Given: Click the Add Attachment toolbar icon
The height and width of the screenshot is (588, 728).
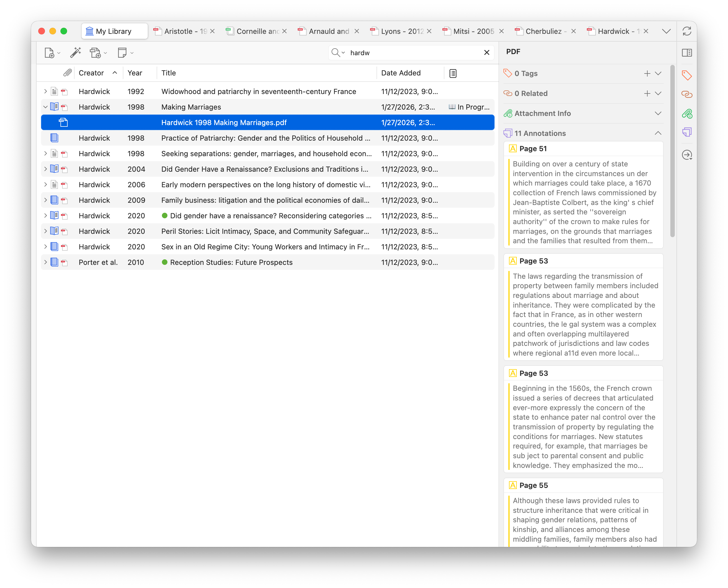Looking at the screenshot, I should (x=95, y=53).
